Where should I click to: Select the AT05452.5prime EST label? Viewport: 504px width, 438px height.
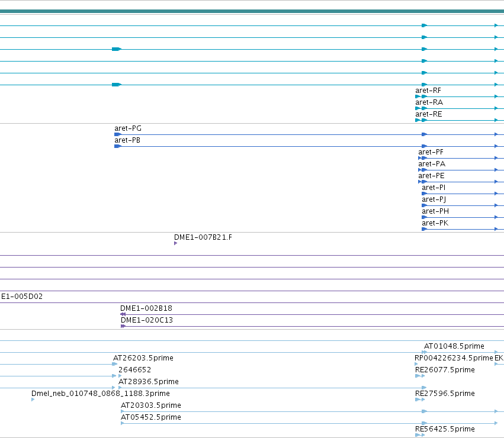click(151, 417)
